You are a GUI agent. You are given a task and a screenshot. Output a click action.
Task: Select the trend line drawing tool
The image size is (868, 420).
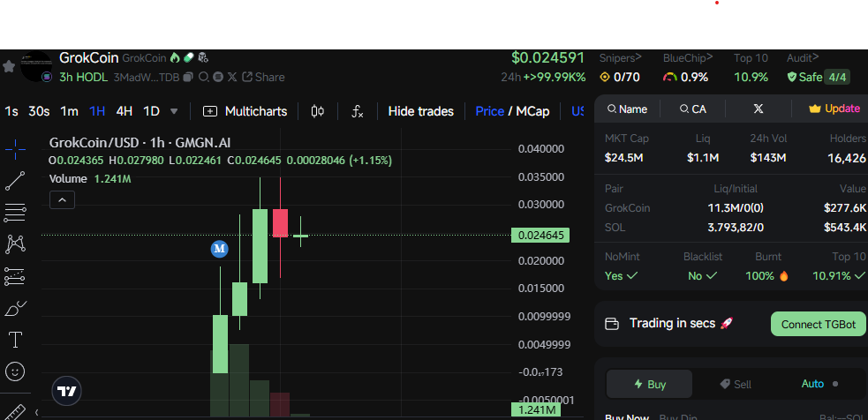(x=15, y=181)
